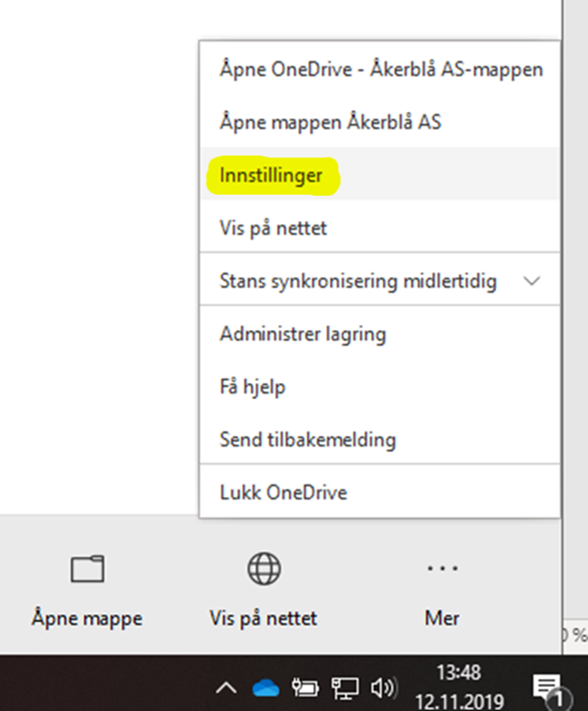
Task: Select the Få hjelp entry
Action: point(253,386)
